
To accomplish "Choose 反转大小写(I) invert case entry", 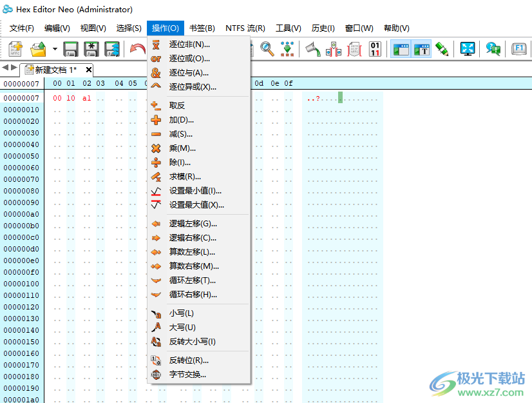I will pyautogui.click(x=199, y=342).
